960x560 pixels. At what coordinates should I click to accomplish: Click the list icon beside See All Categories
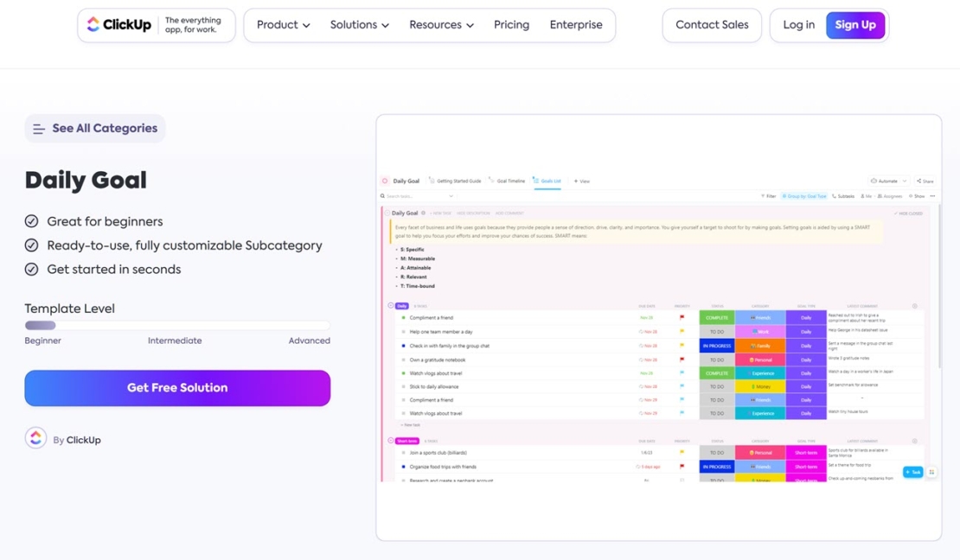39,129
